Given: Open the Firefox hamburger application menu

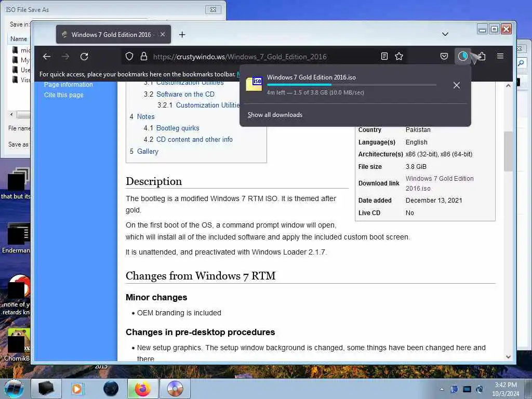Looking at the screenshot, I should pos(500,56).
